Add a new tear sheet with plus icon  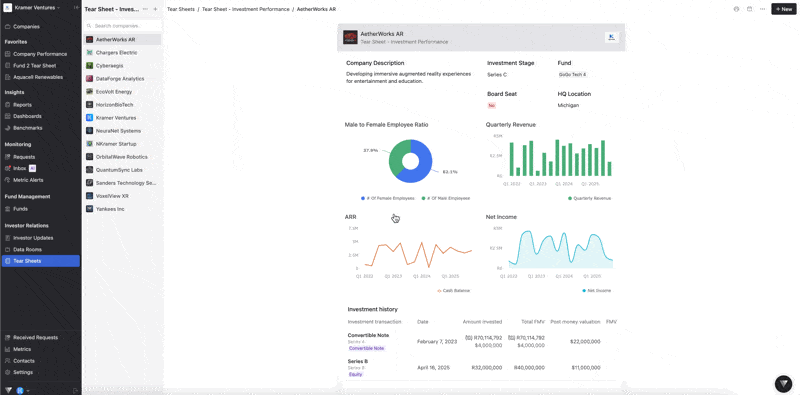(x=155, y=9)
